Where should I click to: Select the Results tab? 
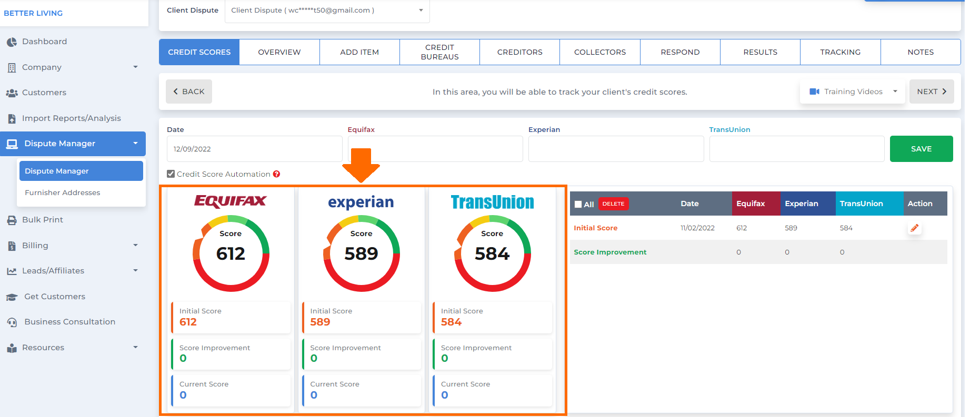760,52
